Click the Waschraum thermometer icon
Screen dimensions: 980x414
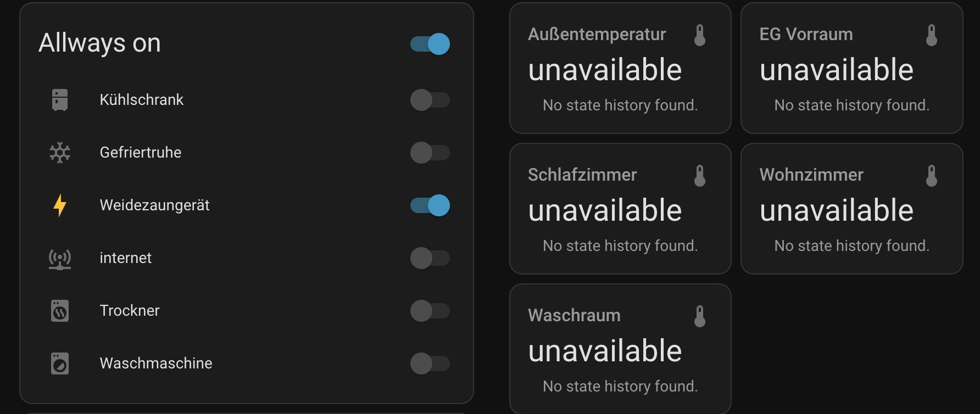click(700, 316)
